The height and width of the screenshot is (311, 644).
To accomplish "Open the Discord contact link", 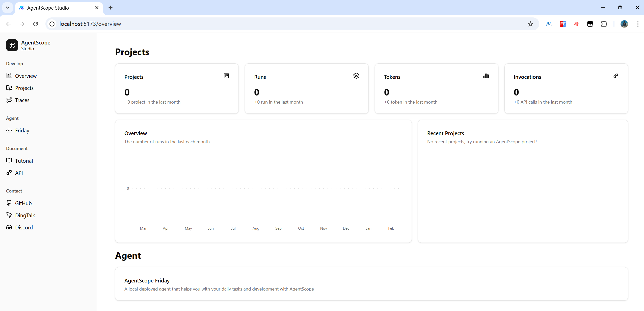I will tap(24, 228).
